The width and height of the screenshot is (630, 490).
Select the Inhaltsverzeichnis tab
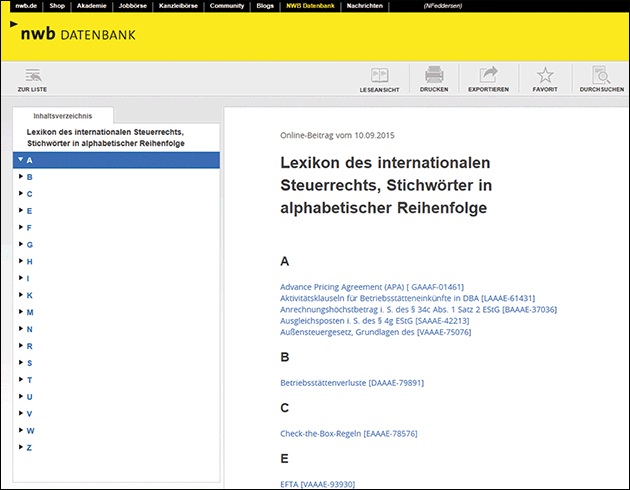64,116
